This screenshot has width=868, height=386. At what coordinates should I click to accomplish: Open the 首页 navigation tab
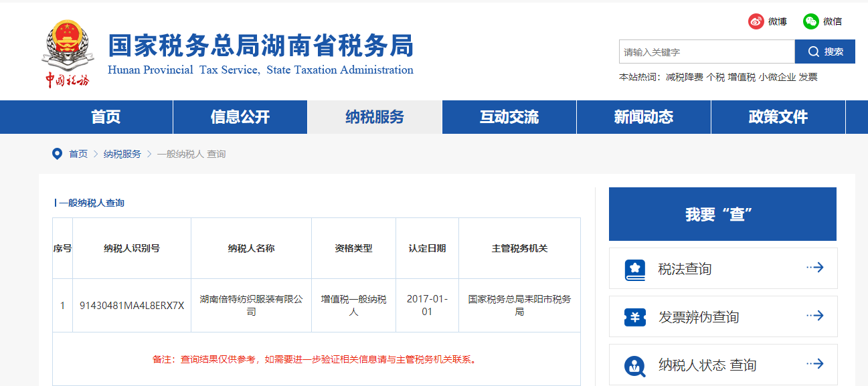tap(106, 117)
